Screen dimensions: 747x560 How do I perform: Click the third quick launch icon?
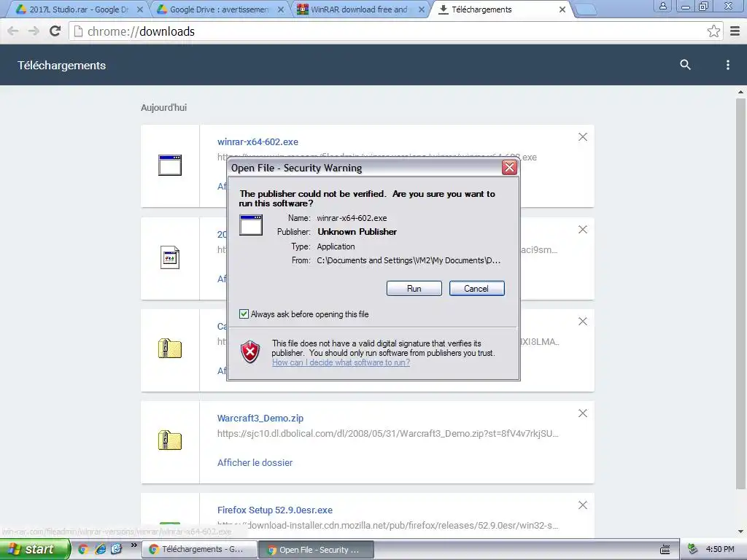(x=116, y=550)
